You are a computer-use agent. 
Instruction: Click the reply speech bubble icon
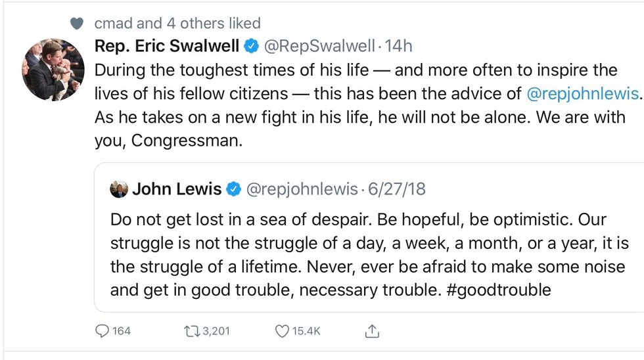click(103, 330)
